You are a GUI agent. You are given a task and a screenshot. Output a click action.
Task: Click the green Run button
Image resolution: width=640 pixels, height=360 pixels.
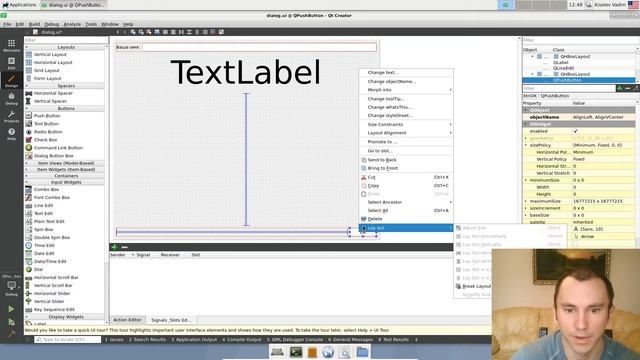pyautogui.click(x=11, y=309)
